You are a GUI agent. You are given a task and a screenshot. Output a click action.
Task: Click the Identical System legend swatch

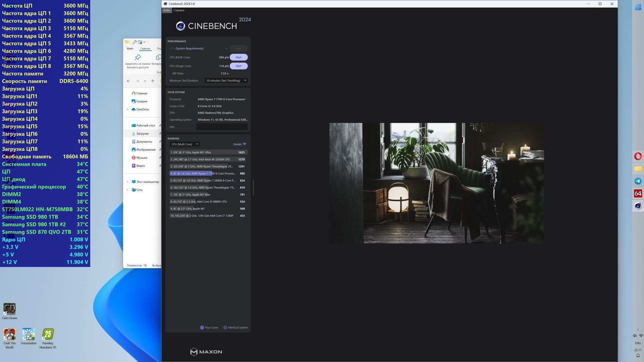225,328
